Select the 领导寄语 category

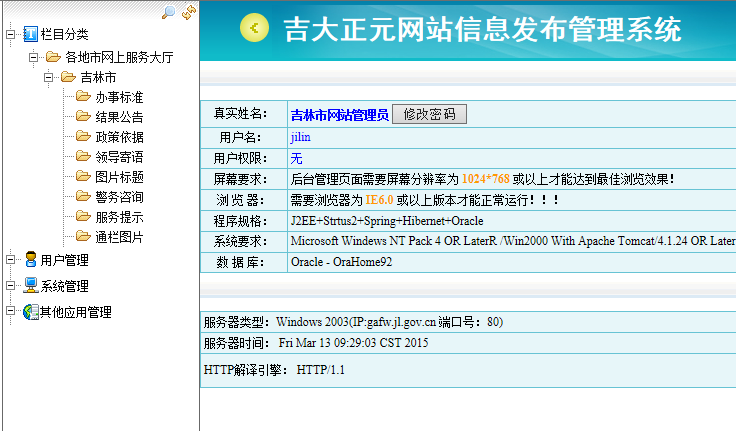[119, 157]
